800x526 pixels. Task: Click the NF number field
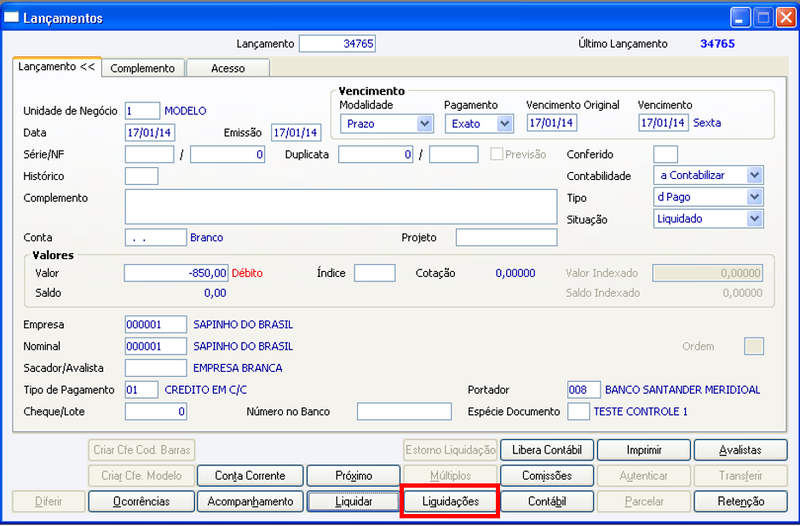[x=228, y=154]
